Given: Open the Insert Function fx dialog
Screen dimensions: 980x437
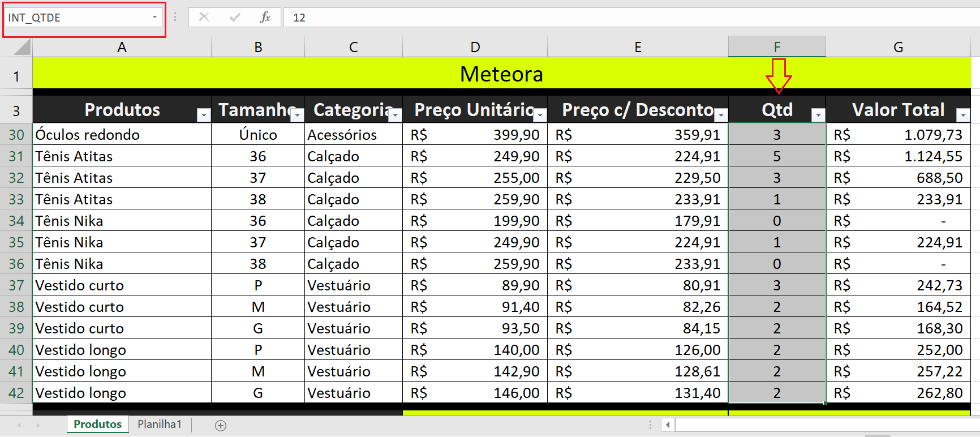Looking at the screenshot, I should pyautogui.click(x=265, y=18).
